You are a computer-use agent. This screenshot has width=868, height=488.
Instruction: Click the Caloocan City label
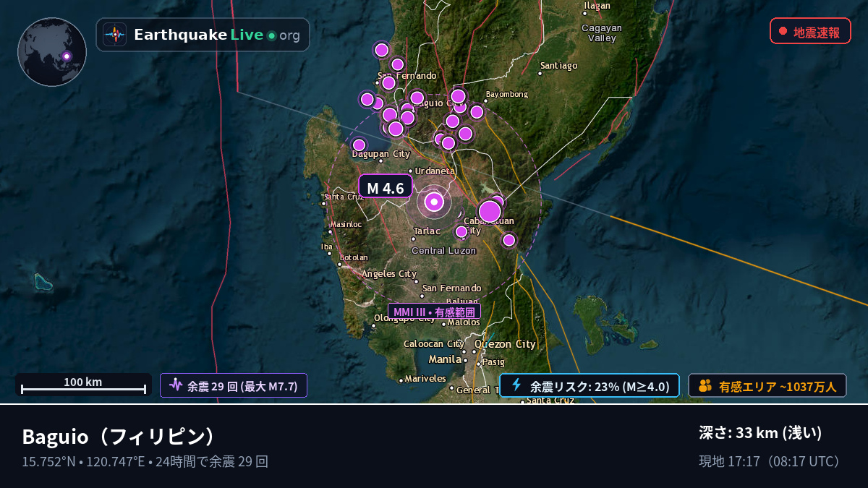pos(434,344)
